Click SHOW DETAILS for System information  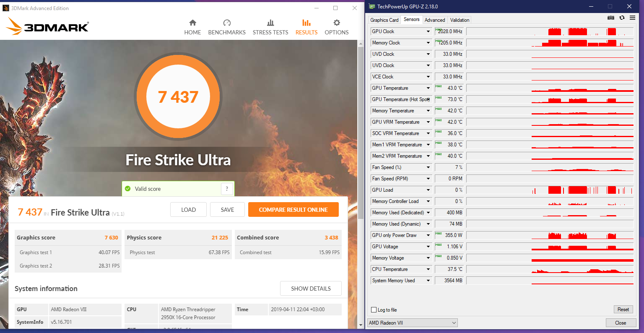click(311, 289)
